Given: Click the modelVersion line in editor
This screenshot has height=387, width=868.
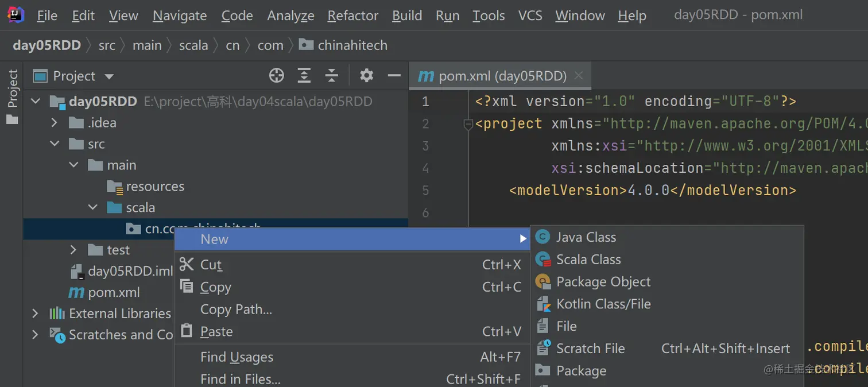Looking at the screenshot, I should [x=652, y=190].
